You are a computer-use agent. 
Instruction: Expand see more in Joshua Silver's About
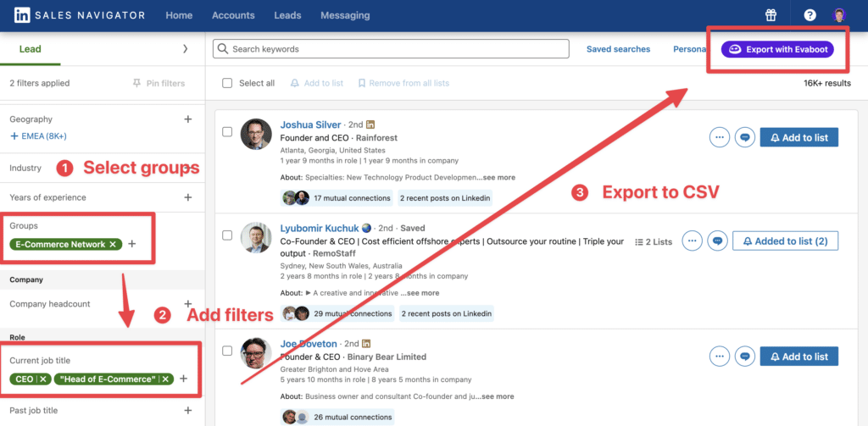tap(498, 178)
